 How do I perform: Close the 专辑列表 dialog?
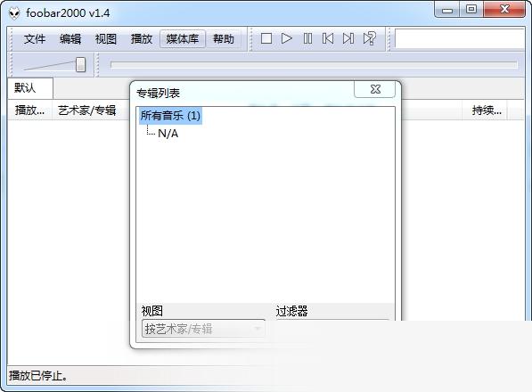[375, 89]
